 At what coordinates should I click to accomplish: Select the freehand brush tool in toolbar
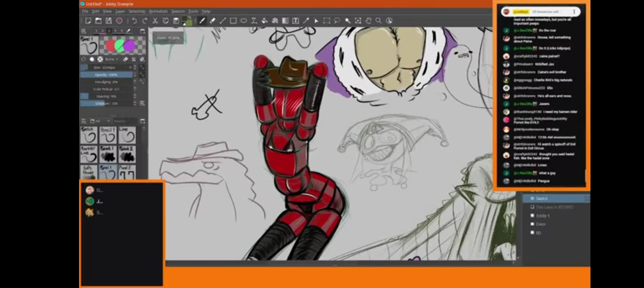tap(202, 21)
